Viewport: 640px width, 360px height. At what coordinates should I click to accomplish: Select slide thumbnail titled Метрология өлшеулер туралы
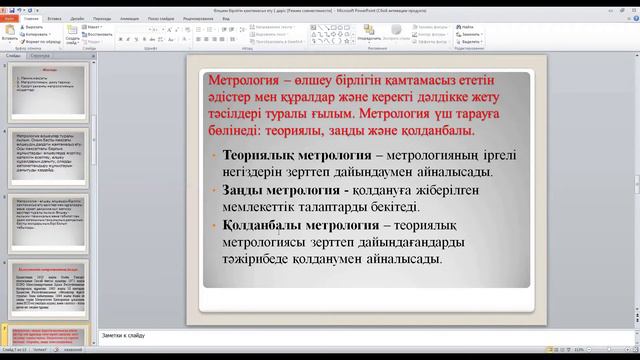(x=48, y=157)
